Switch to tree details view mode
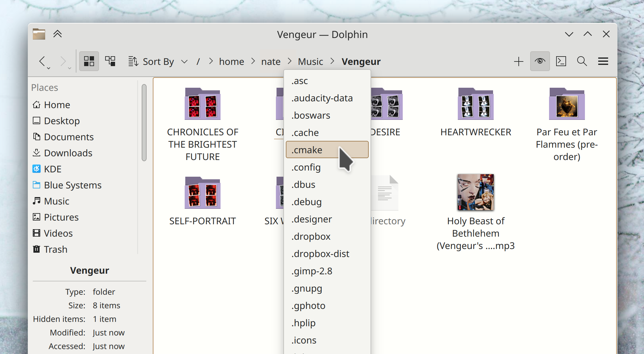Screen dimensions: 644x354 click(110, 61)
